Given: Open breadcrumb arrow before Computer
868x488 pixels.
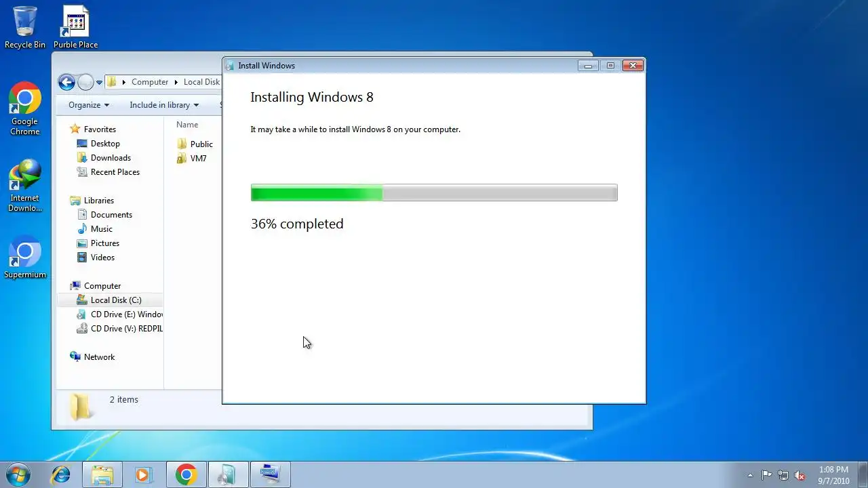Looking at the screenshot, I should click(123, 82).
